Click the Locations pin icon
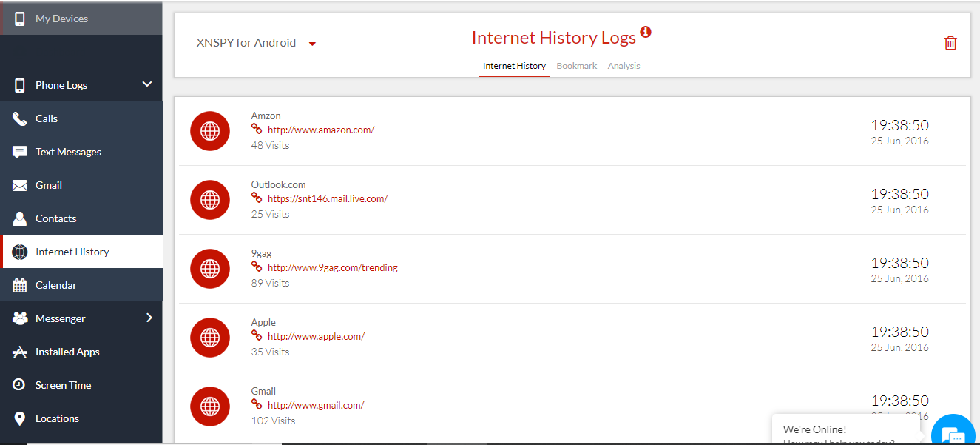This screenshot has width=980, height=445. pos(20,418)
